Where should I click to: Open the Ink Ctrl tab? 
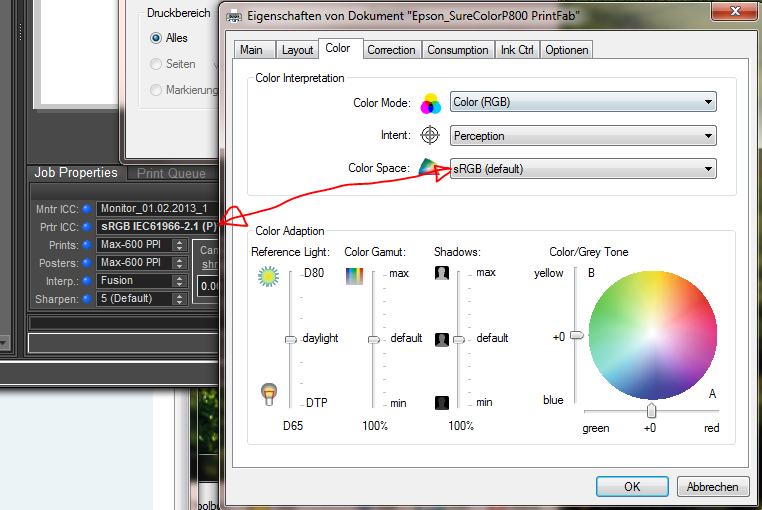pos(517,49)
